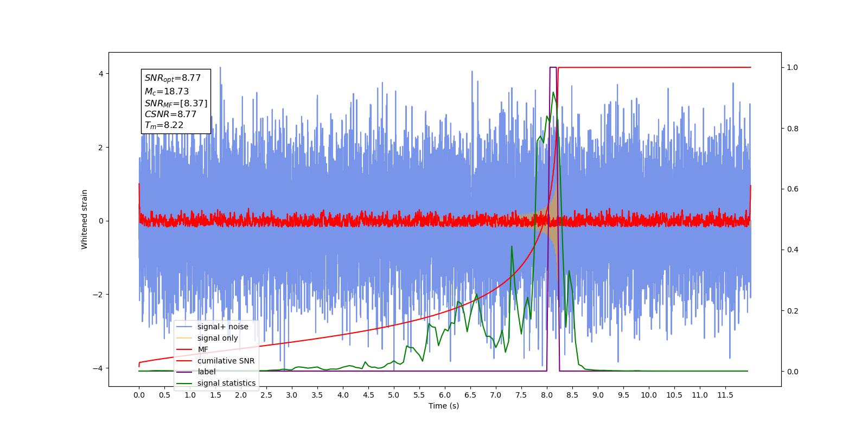Click the SNRopt=8.77 annotation text
The height and width of the screenshot is (434, 868).
(173, 78)
